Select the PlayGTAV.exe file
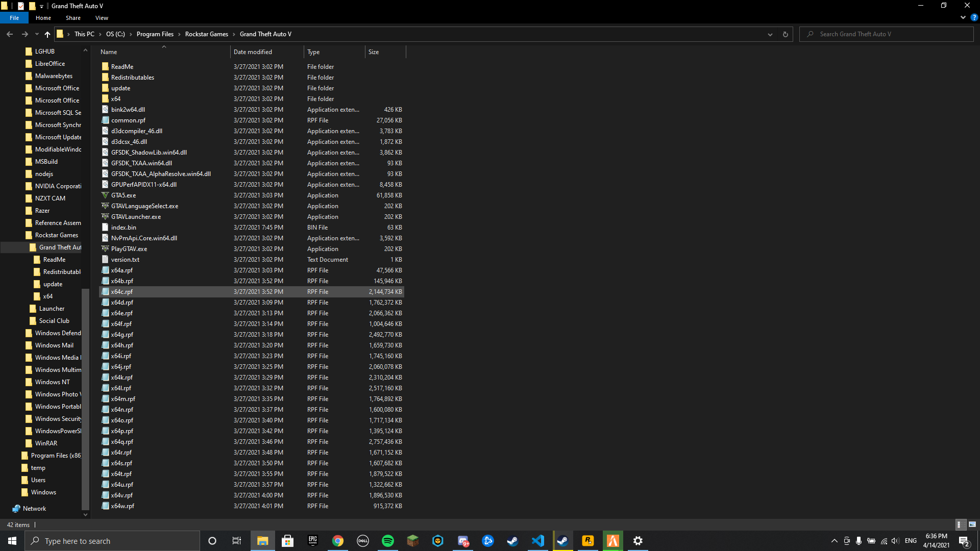This screenshot has height=551, width=980. tap(129, 249)
